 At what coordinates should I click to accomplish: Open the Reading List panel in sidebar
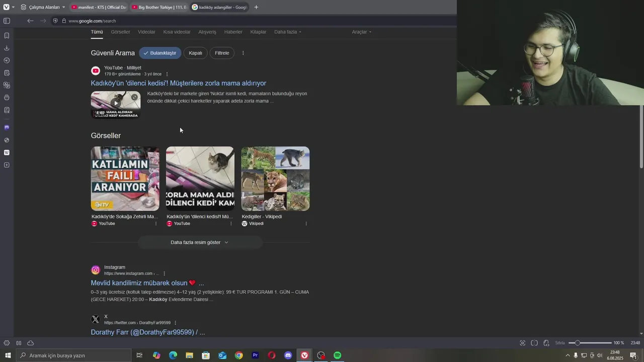pyautogui.click(x=7, y=110)
